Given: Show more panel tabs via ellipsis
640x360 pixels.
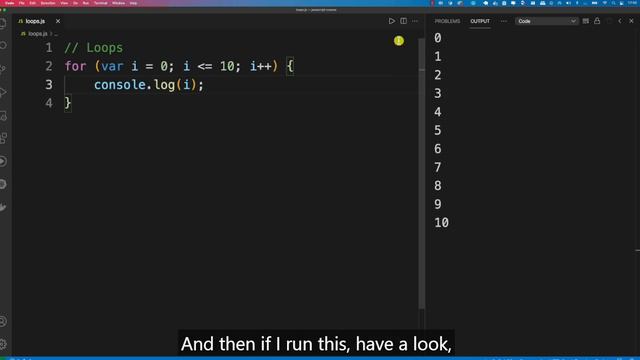Looking at the screenshot, I should (503, 21).
